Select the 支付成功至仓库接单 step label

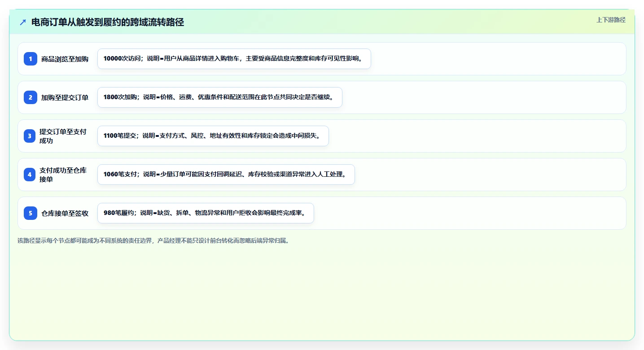pyautogui.click(x=63, y=175)
